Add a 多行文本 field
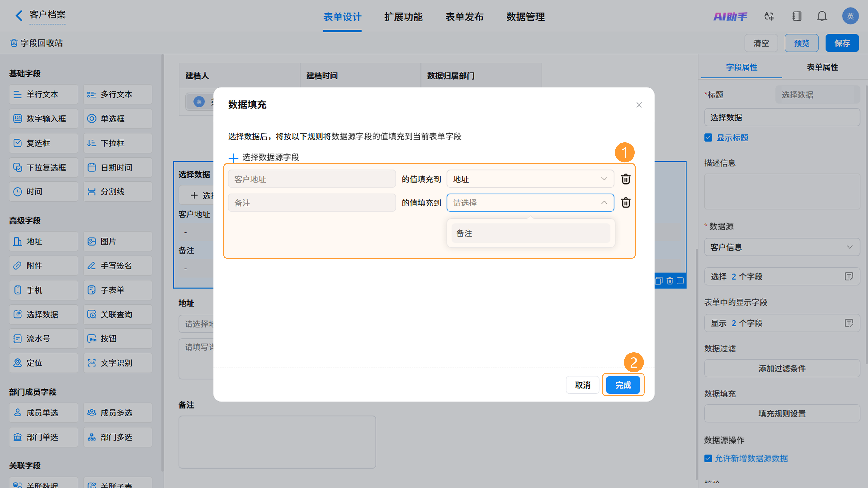This screenshot has width=868, height=488. tap(118, 94)
